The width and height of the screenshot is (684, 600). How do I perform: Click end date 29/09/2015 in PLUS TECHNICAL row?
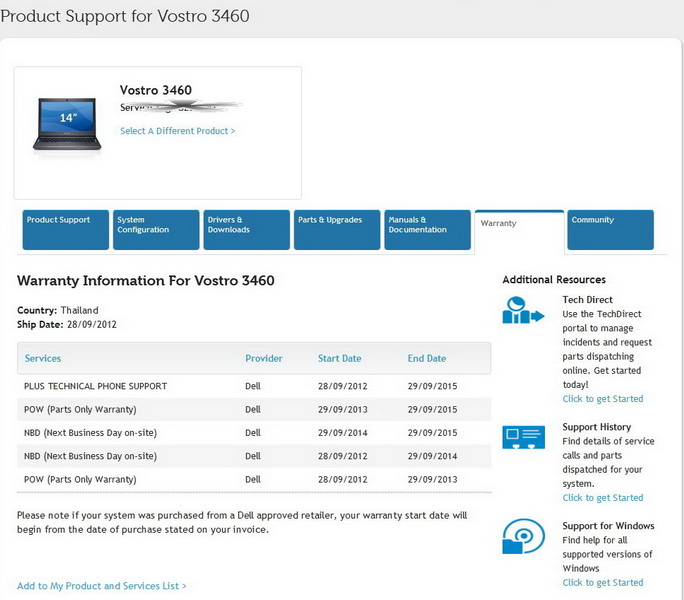tap(432, 386)
